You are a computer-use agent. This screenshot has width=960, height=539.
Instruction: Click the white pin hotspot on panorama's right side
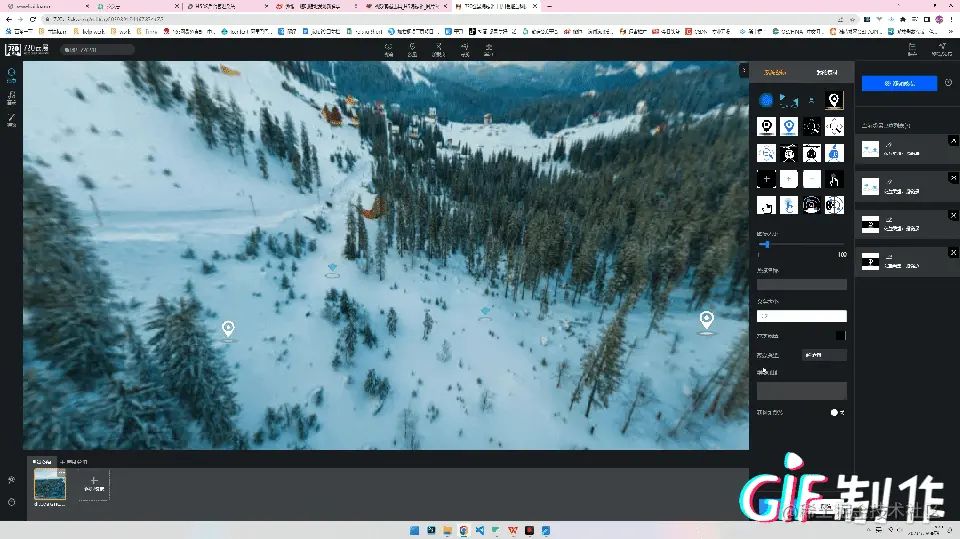[x=707, y=320]
